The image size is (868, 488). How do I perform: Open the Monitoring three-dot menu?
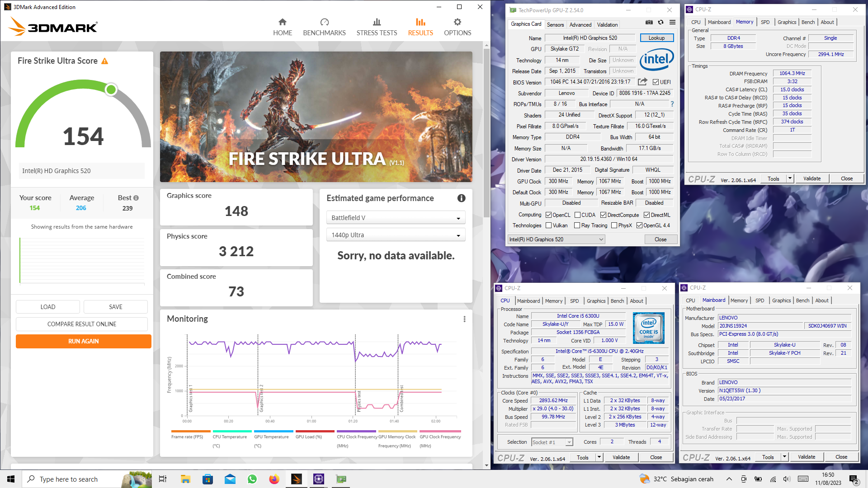point(464,319)
